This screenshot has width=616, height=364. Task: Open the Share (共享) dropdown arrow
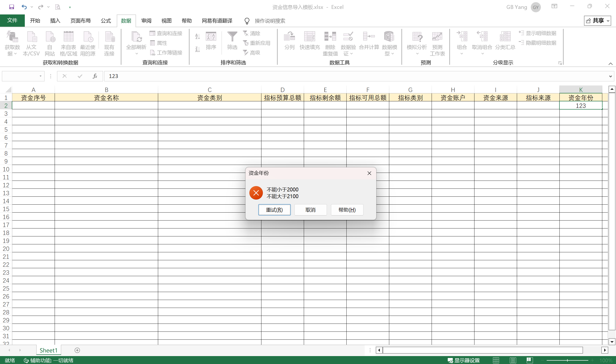click(x=608, y=21)
